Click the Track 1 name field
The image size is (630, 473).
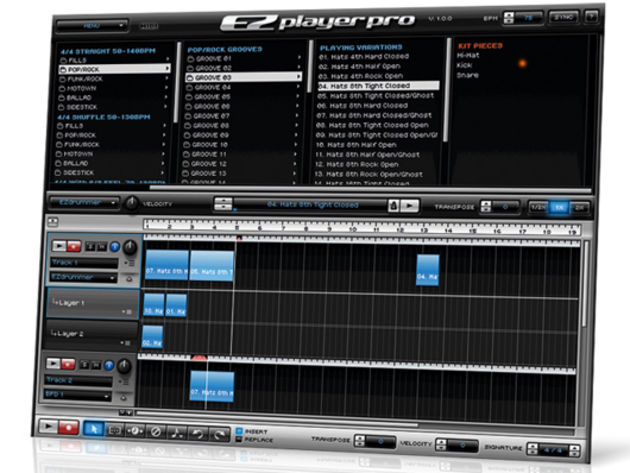[84, 262]
